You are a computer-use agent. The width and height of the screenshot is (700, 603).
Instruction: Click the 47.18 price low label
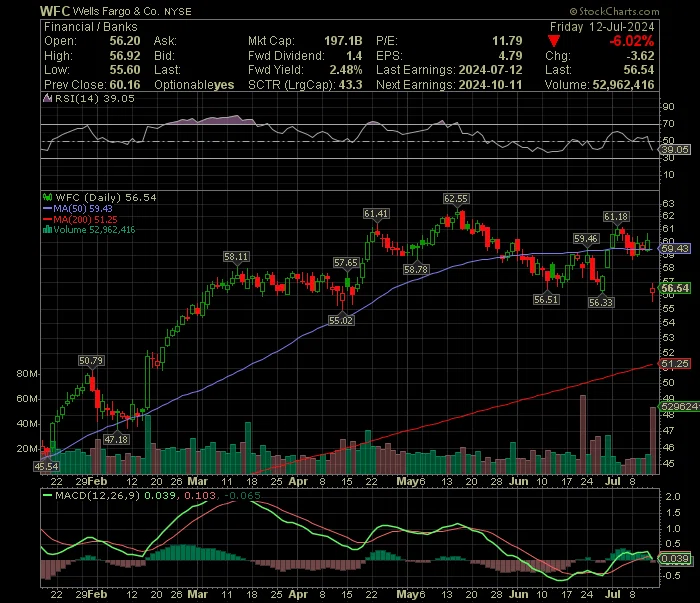pos(117,440)
